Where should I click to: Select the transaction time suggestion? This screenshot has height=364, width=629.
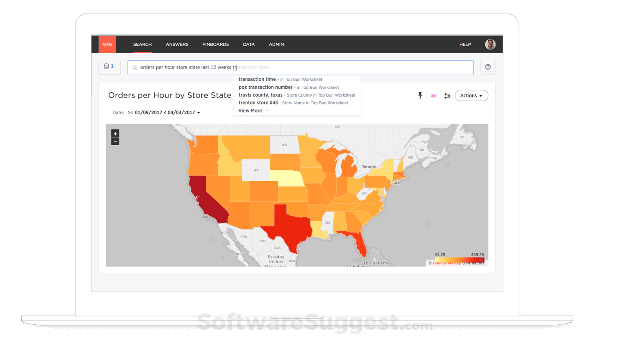(257, 79)
